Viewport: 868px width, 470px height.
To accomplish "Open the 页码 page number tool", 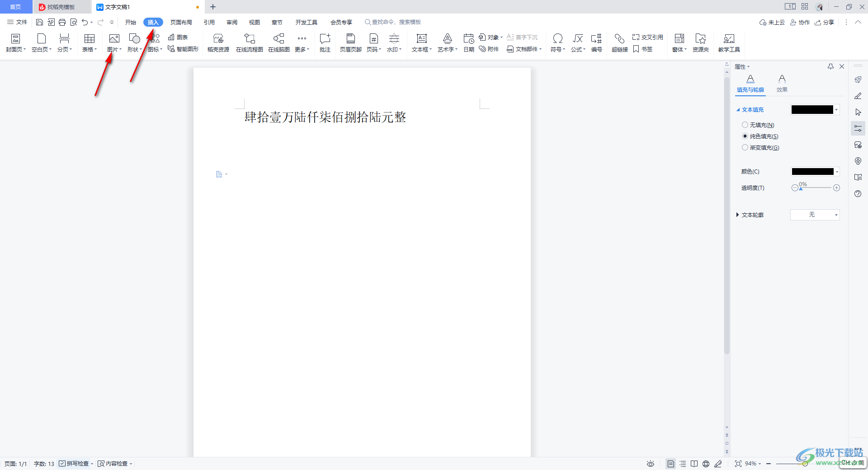I will pos(374,43).
